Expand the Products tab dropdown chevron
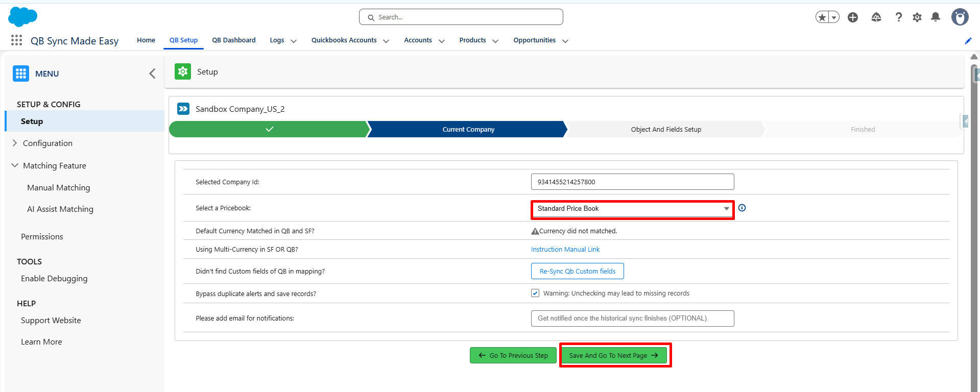980x392 pixels. (x=495, y=41)
